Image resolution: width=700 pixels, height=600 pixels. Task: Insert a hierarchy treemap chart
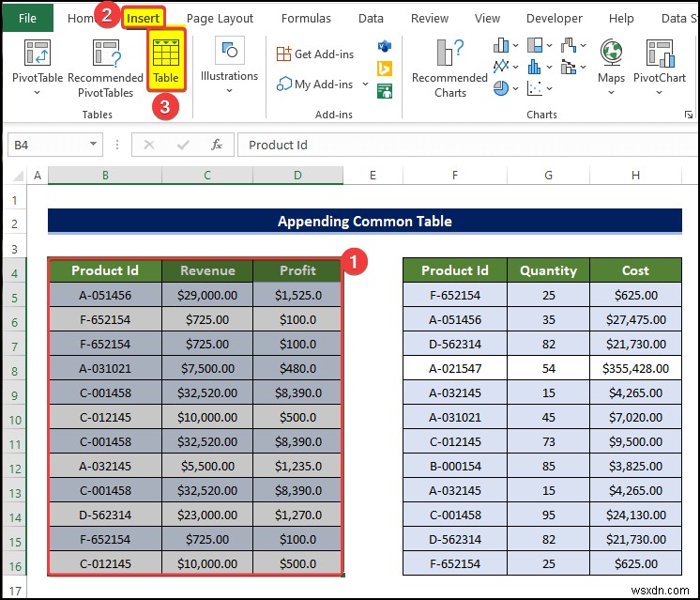535,45
